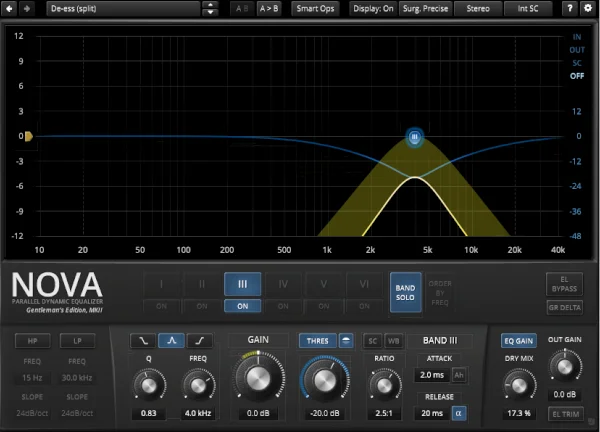Open the Smart Ops menu
Viewport: 600px width, 432px height.
(315, 8)
